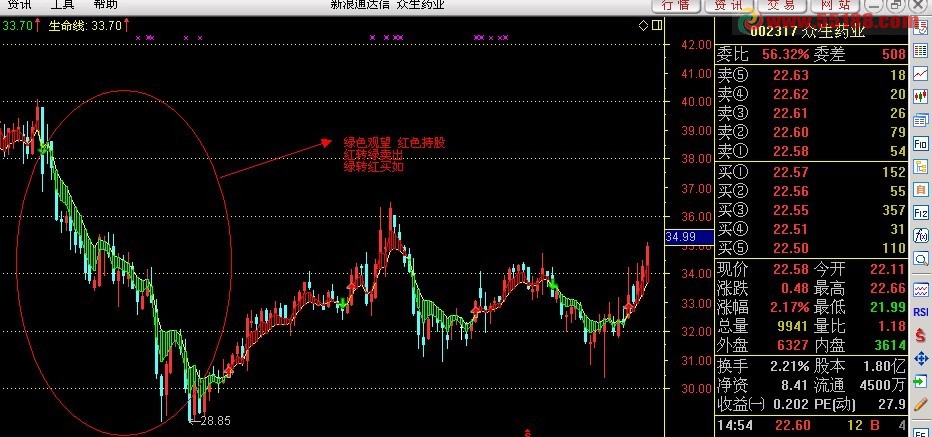
Task: Click the orange 自 self-select icon
Action: click(921, 190)
